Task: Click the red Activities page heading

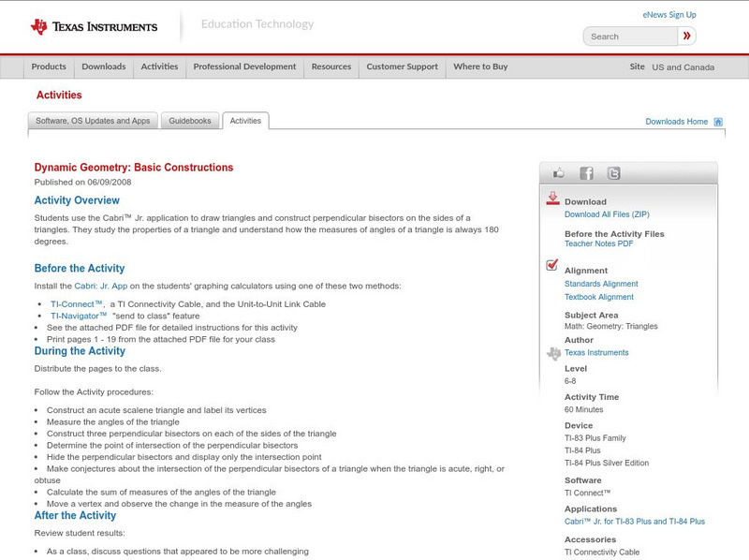Action: click(x=59, y=96)
